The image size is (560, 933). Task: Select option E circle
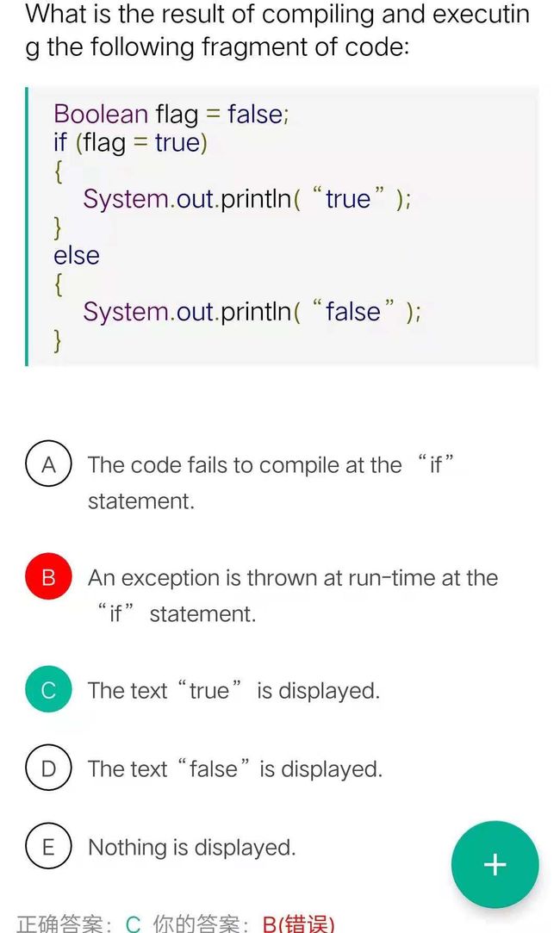coord(49,847)
